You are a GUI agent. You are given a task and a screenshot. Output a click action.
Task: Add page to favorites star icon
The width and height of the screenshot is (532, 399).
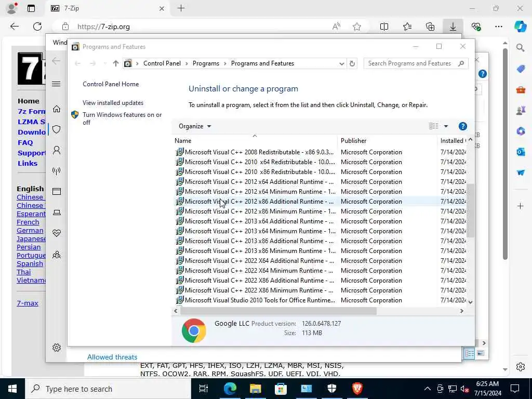[356, 26]
